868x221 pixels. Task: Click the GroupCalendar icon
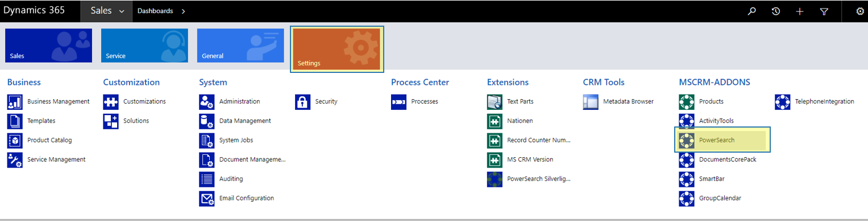click(687, 199)
